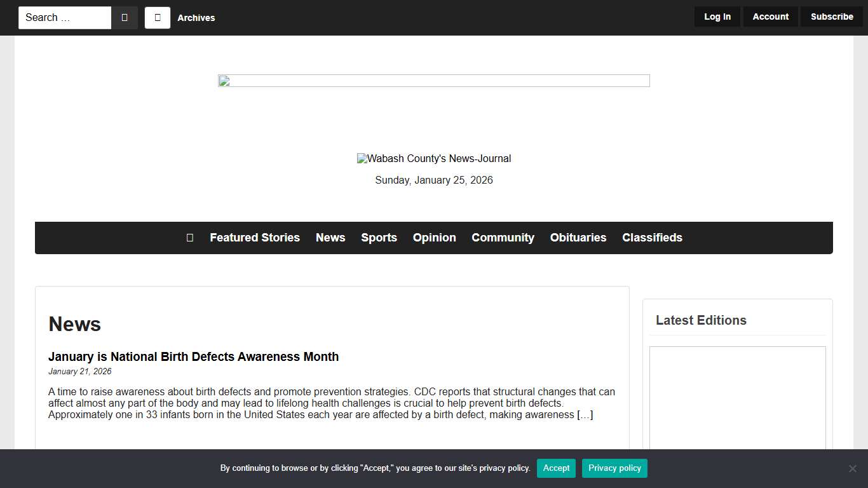This screenshot has width=868, height=488.
Task: Click the search submit icon button
Action: (x=125, y=18)
